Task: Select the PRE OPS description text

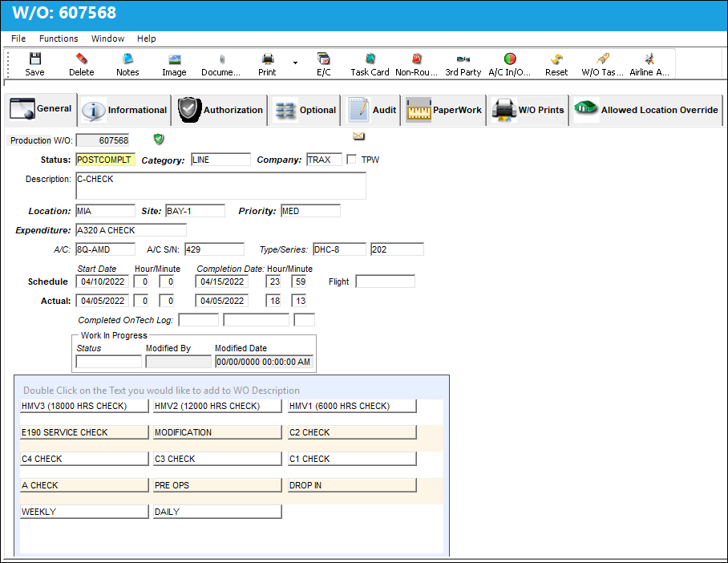Action: [x=217, y=485]
